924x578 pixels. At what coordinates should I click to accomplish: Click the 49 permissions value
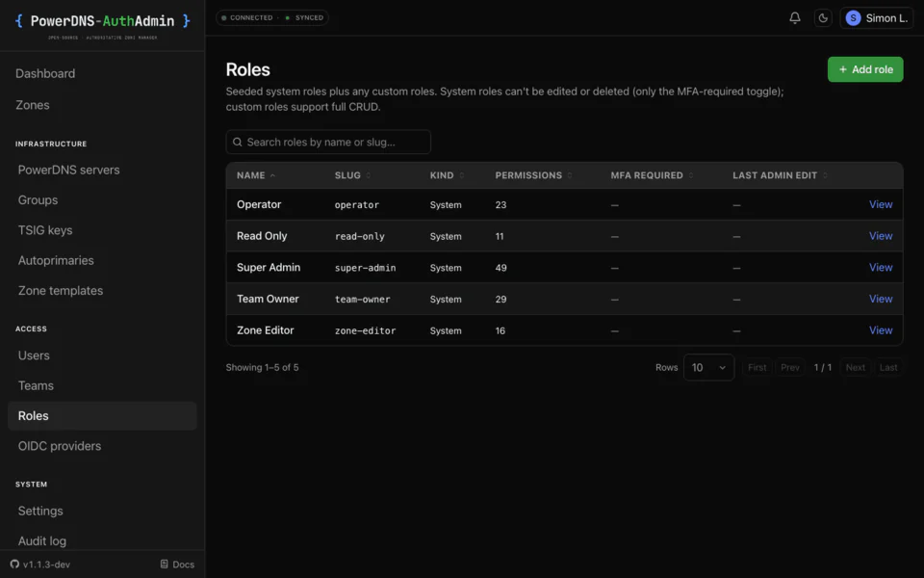coord(500,268)
